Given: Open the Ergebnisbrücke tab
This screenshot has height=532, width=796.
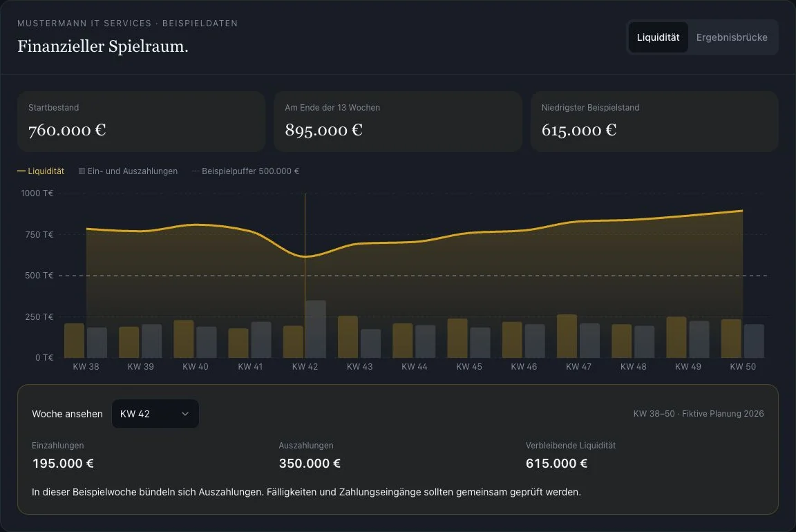Looking at the screenshot, I should (732, 37).
